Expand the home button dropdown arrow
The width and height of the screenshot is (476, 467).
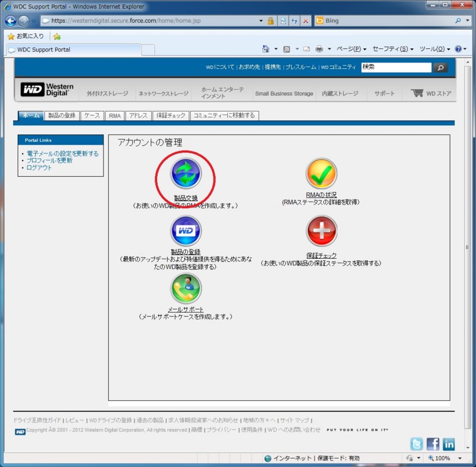[x=276, y=49]
